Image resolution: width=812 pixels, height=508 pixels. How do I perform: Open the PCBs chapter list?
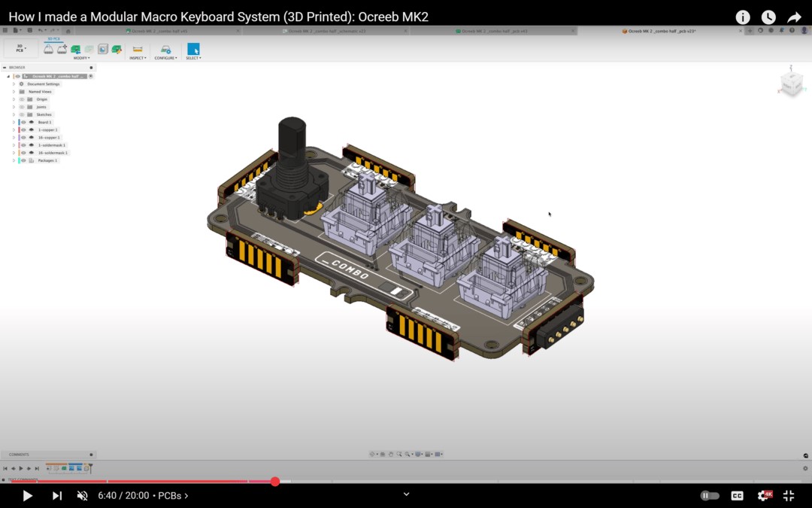click(173, 495)
